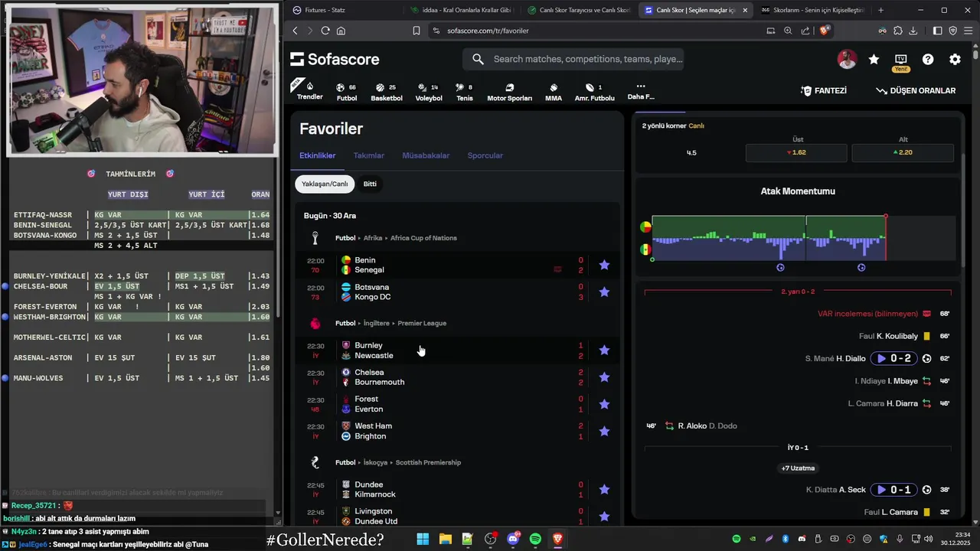
Task: Expand the Daha Fazla sports menu
Action: click(x=641, y=91)
